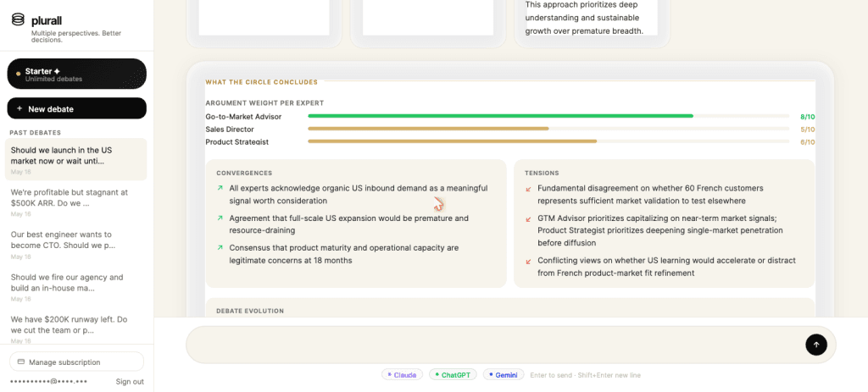Click into the message input field
Image resolution: width=868 pixels, height=392 pixels.
point(494,345)
